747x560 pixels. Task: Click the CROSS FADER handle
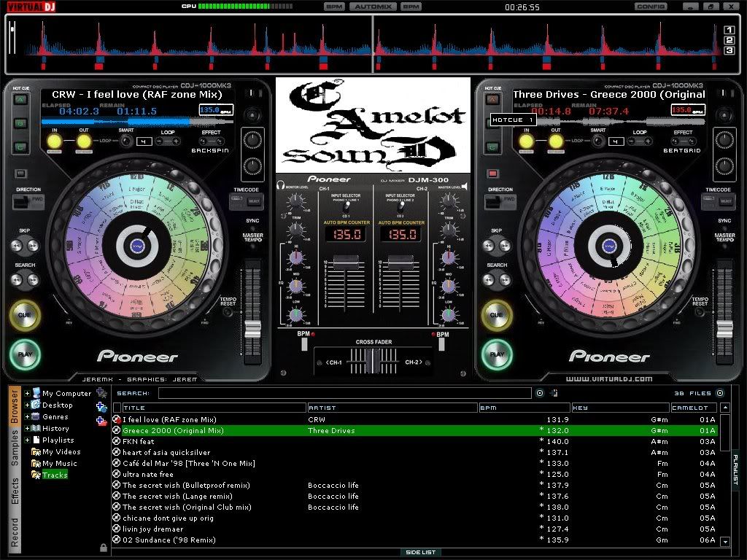(x=374, y=361)
